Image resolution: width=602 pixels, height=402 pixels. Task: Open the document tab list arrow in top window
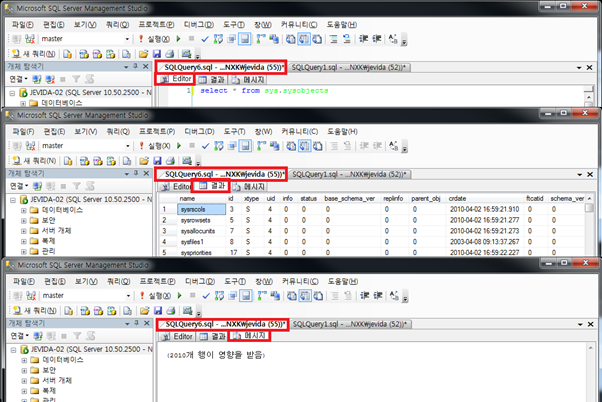click(579, 68)
